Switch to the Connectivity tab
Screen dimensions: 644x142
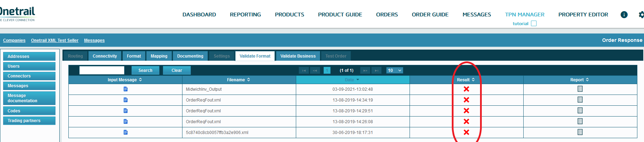point(105,56)
